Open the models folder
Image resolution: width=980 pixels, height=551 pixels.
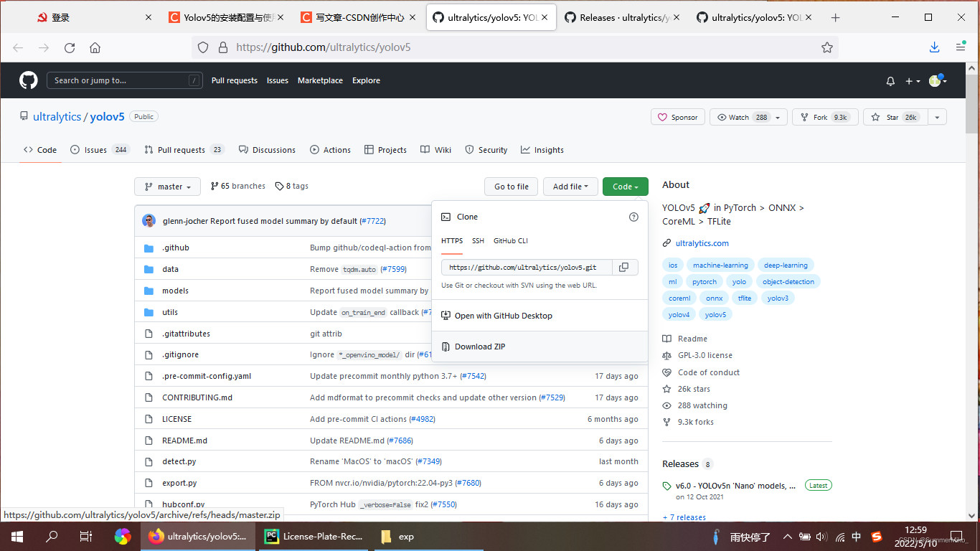click(x=175, y=291)
